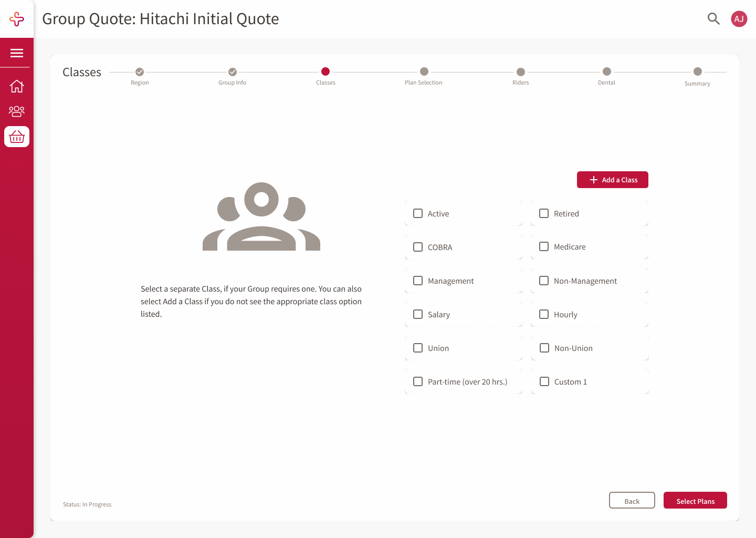
Task: Open the Groups people icon in sidebar
Action: [x=17, y=111]
